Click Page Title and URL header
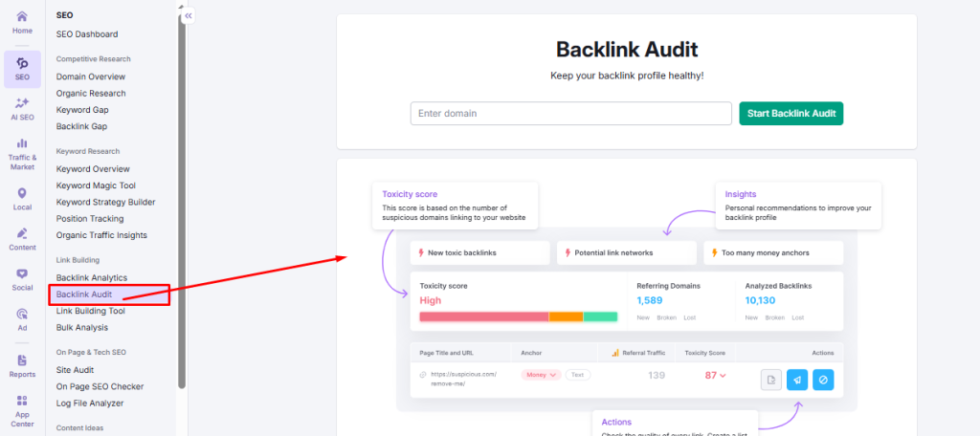 446,353
